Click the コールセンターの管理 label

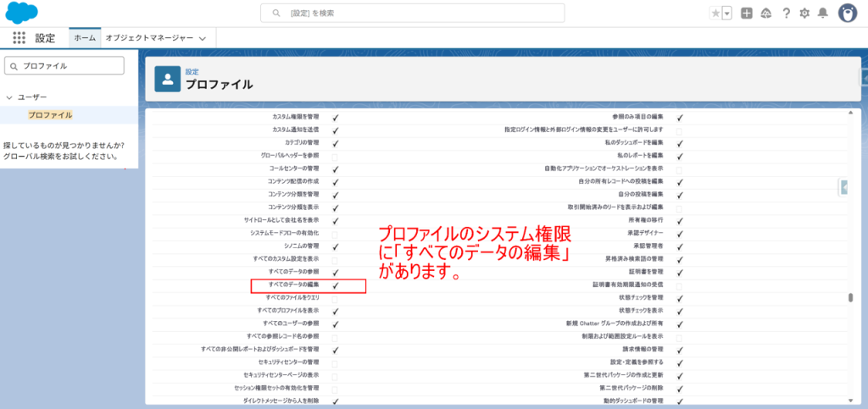(294, 168)
